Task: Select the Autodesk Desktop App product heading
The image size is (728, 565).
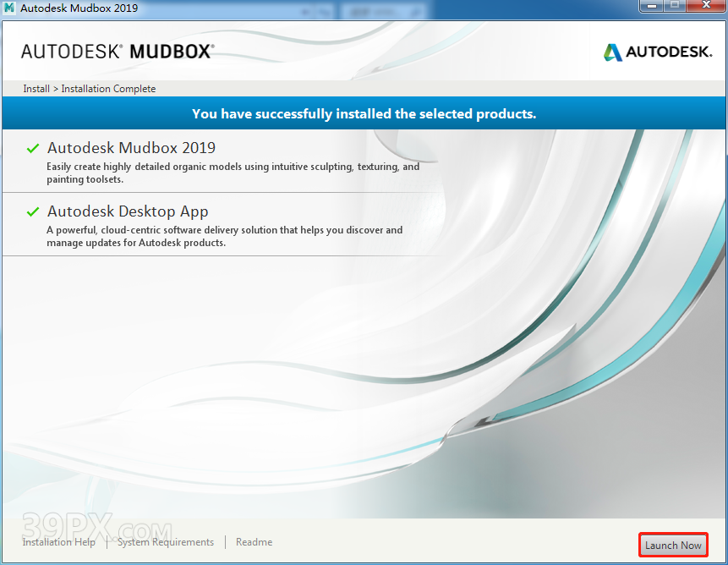Action: (x=128, y=212)
